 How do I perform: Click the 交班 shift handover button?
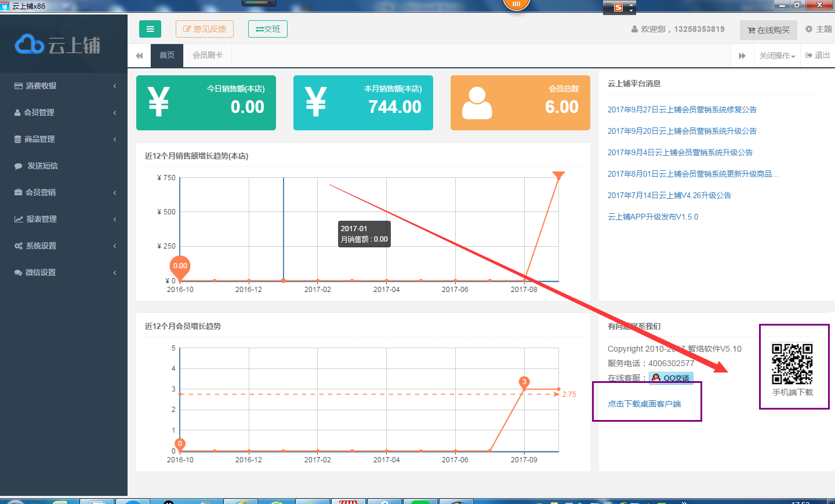(268, 29)
